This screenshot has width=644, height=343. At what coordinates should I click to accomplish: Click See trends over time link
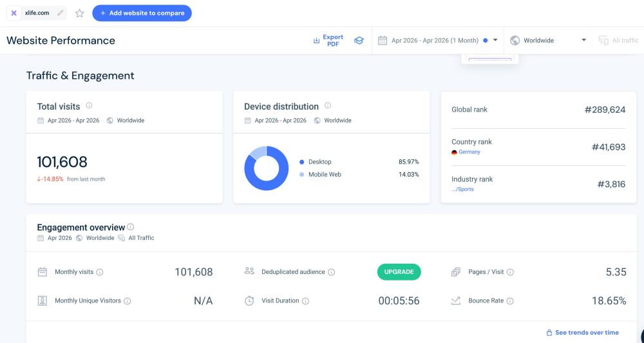(x=587, y=332)
